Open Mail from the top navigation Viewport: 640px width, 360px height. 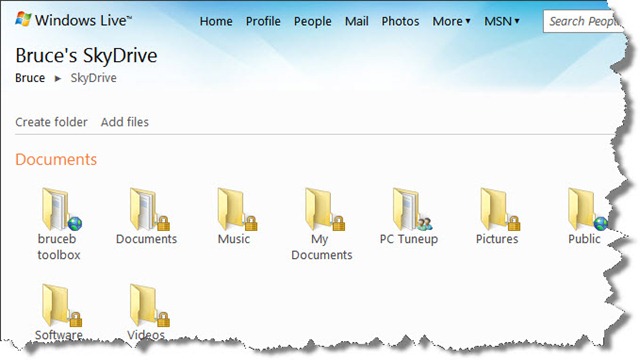point(356,21)
